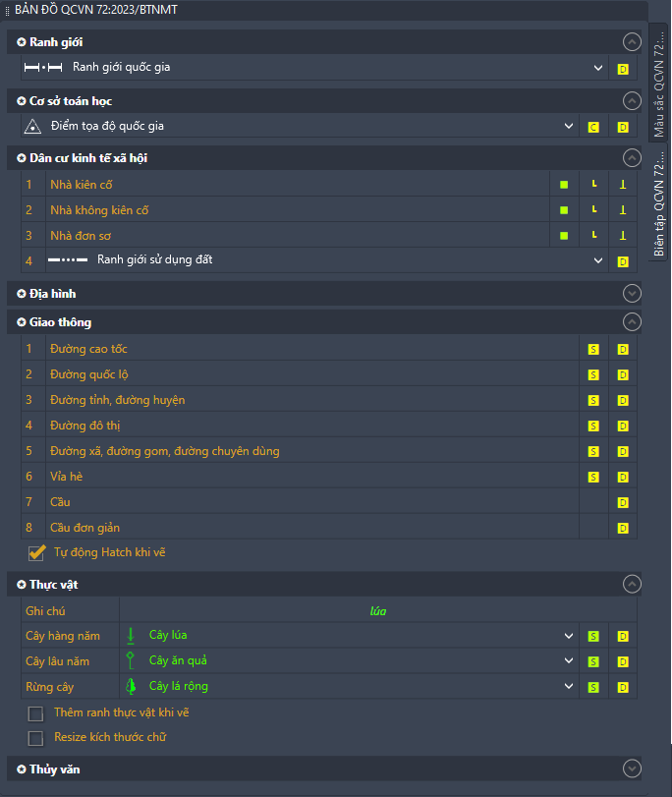Select the Biên tập QCVN 72 side tab
672x797 pixels.
point(659,204)
